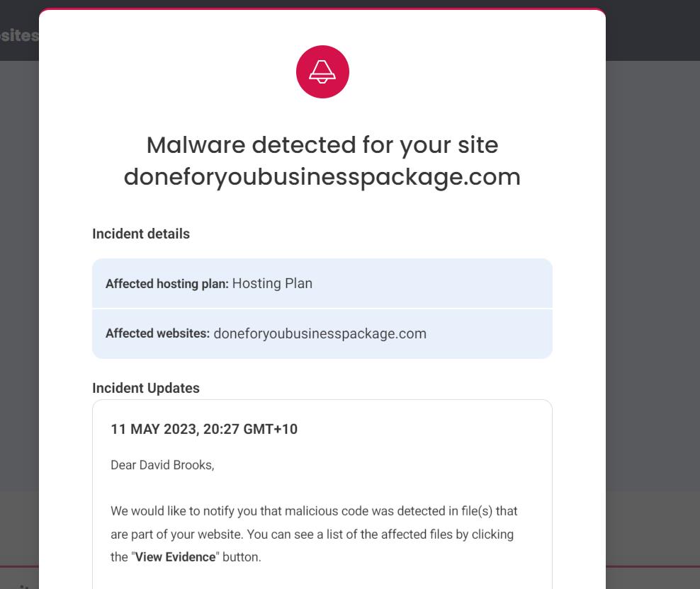This screenshot has height=589, width=700.
Task: Click the "Malware detected for your site" heading
Action: (x=322, y=145)
